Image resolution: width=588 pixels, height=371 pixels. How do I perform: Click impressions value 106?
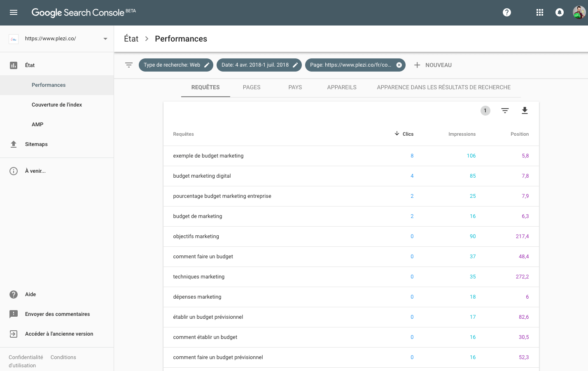(471, 156)
